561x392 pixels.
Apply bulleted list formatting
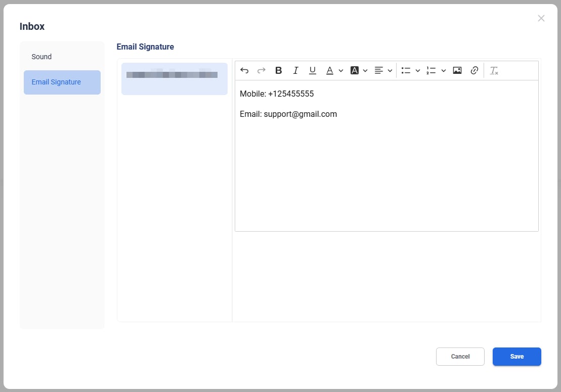pyautogui.click(x=406, y=71)
